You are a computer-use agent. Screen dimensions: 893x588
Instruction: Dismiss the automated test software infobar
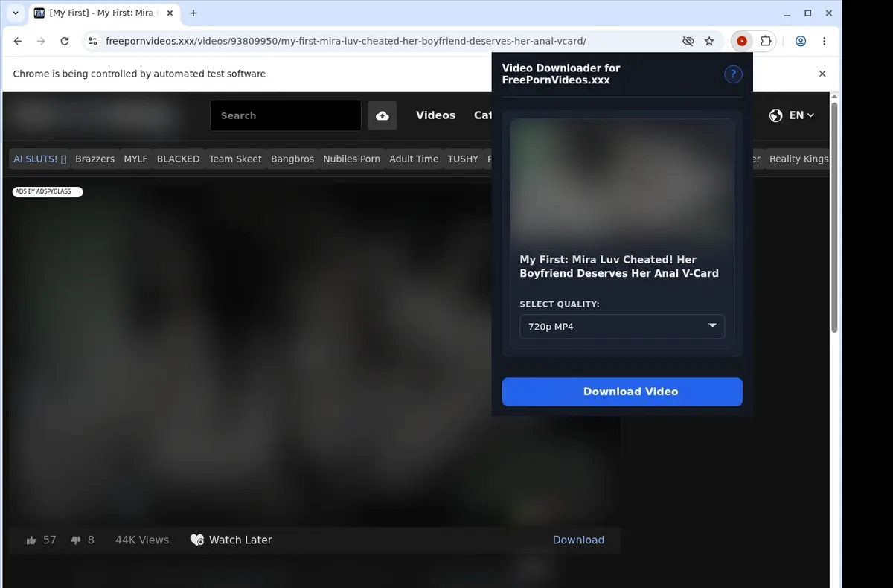click(822, 74)
